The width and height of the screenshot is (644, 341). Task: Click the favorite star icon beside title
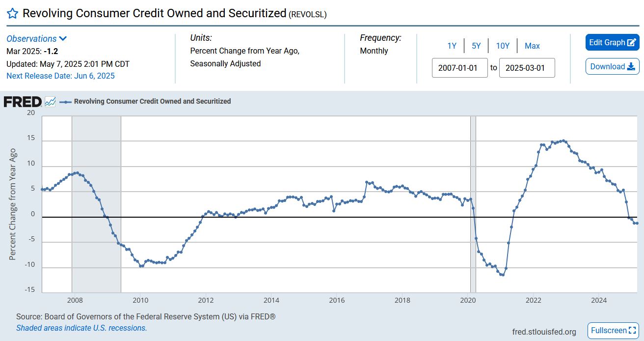tap(13, 14)
